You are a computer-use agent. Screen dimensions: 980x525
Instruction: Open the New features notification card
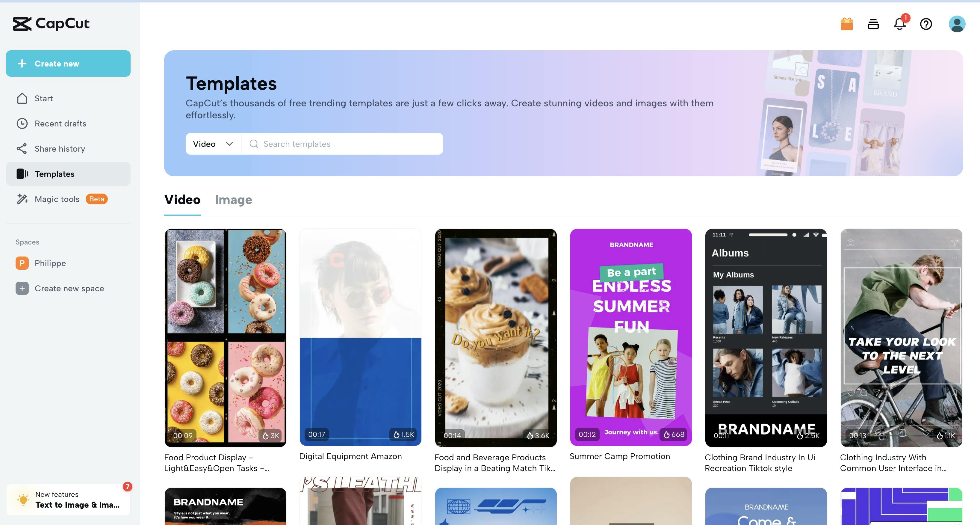pos(69,500)
